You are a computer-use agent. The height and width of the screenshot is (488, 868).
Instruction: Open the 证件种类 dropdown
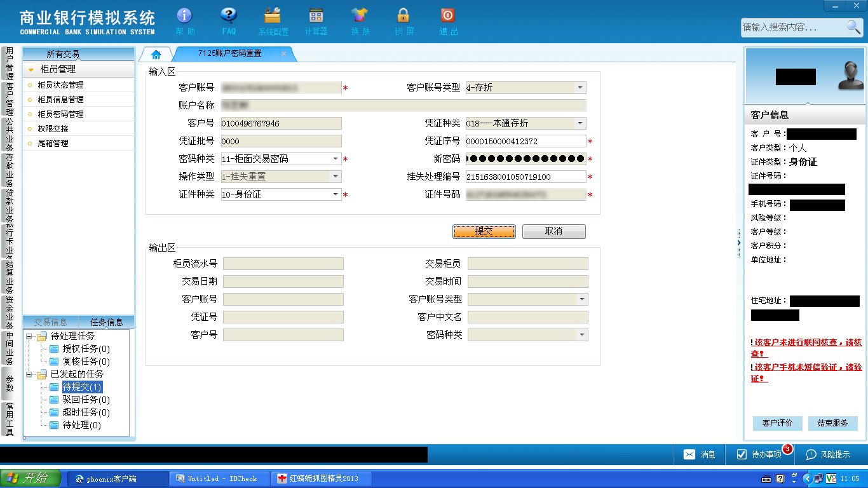pos(336,194)
